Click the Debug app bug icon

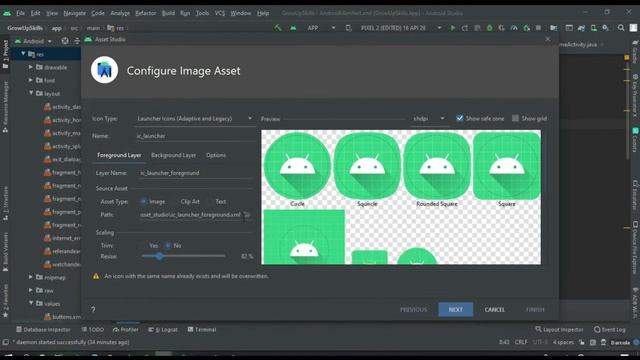[x=489, y=28]
